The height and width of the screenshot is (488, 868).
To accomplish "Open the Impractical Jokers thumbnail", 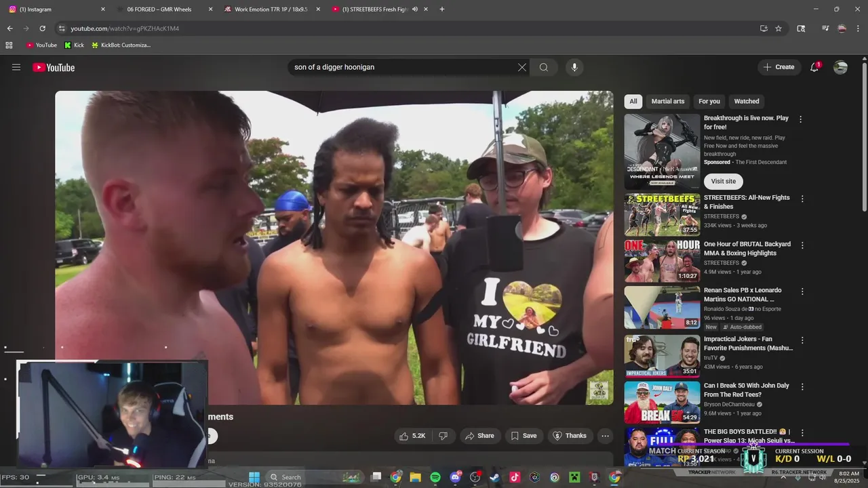I will 662,356.
